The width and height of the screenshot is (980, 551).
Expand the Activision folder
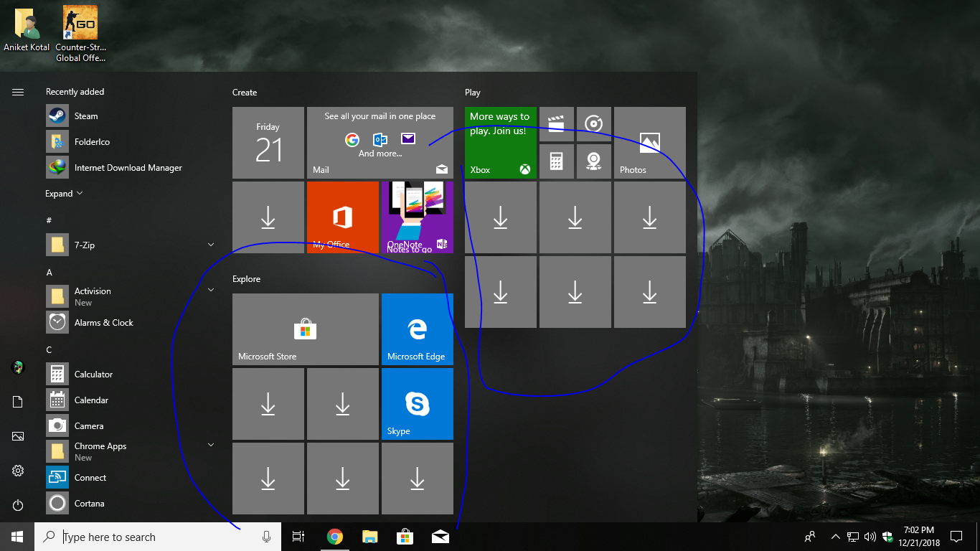(211, 290)
